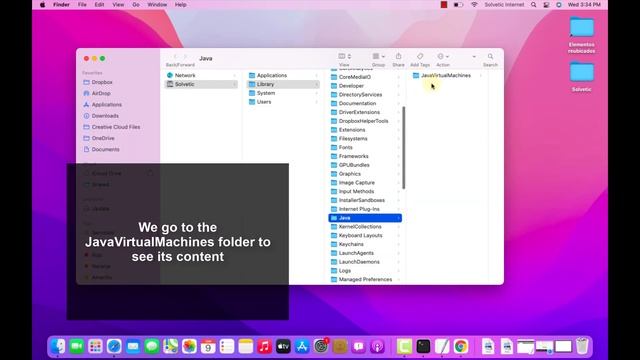Open the Group dropdown in toolbar
This screenshot has width=640, height=360.
[x=378, y=56]
